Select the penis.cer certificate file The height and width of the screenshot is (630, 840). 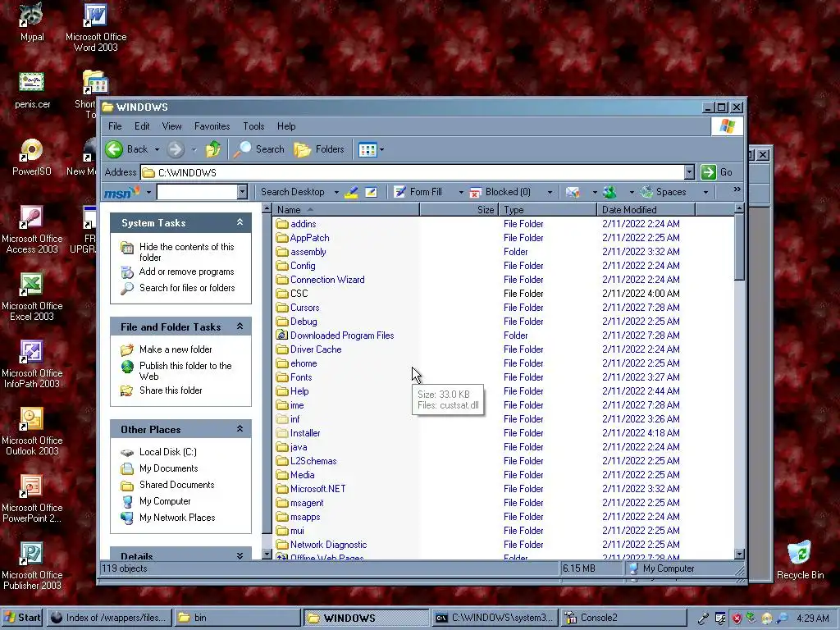tap(32, 90)
